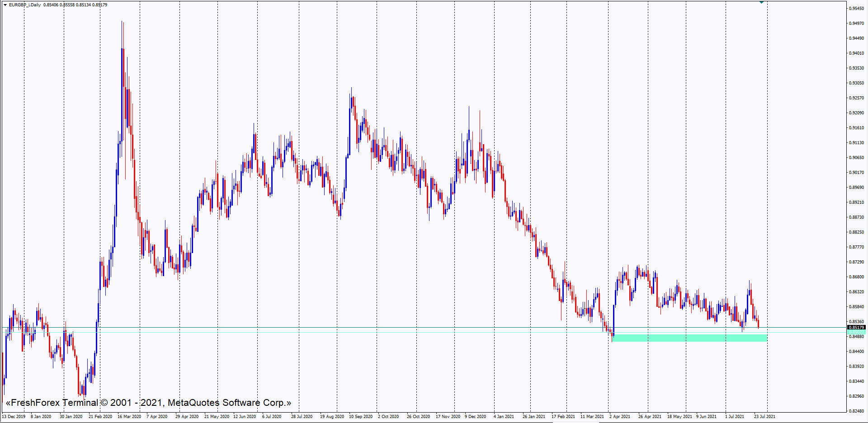The height and width of the screenshot is (423, 868).
Task: Open the EURGBP_i chart dropdown arrow
Action: click(5, 5)
